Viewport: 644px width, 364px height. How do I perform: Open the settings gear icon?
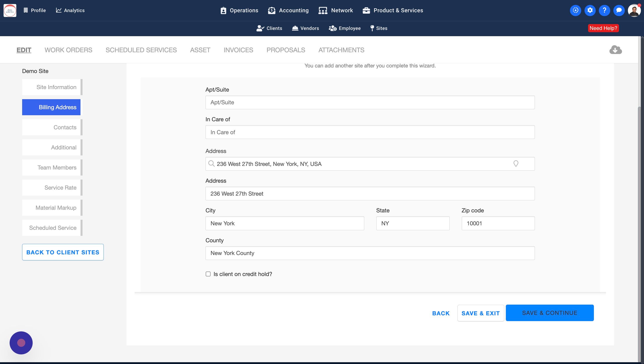tap(590, 10)
